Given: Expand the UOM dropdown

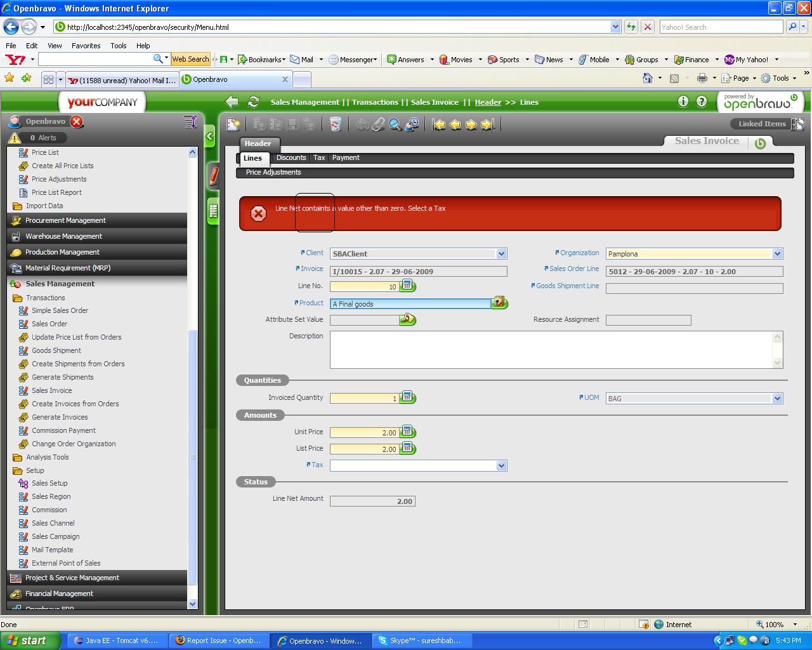Looking at the screenshot, I should (777, 398).
